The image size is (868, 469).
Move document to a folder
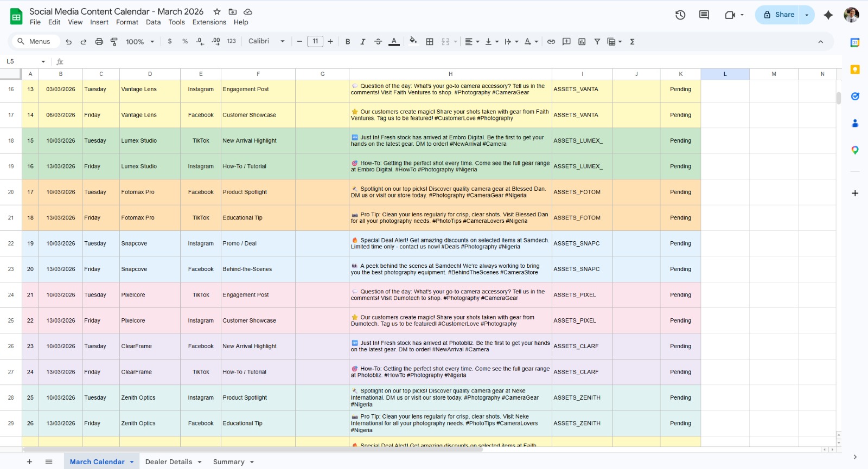tap(232, 11)
